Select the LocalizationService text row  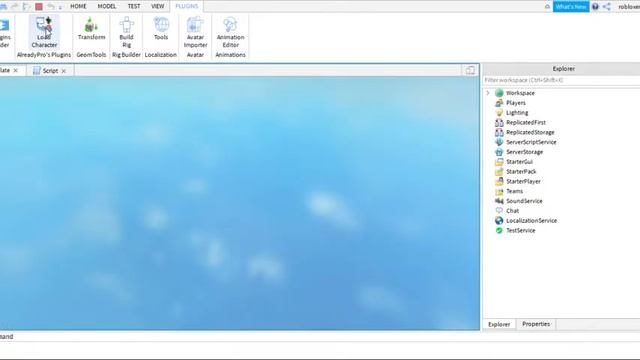pos(531,220)
